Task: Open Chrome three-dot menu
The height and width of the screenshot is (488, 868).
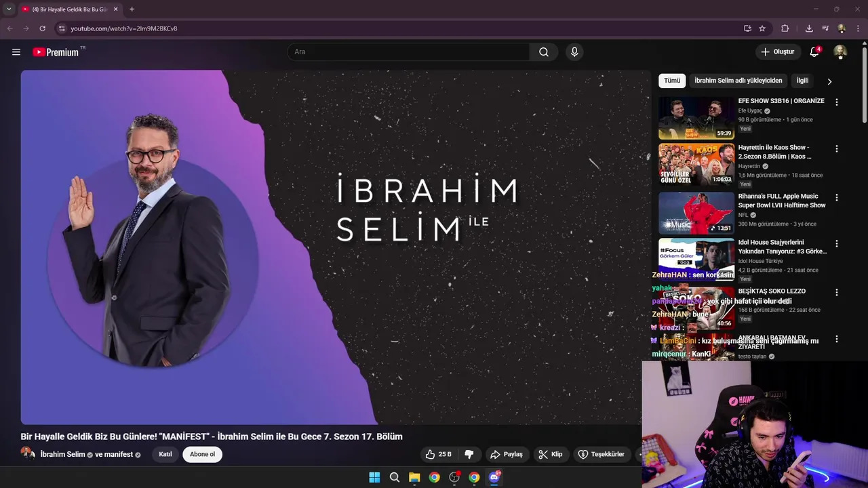Action: 859,28
